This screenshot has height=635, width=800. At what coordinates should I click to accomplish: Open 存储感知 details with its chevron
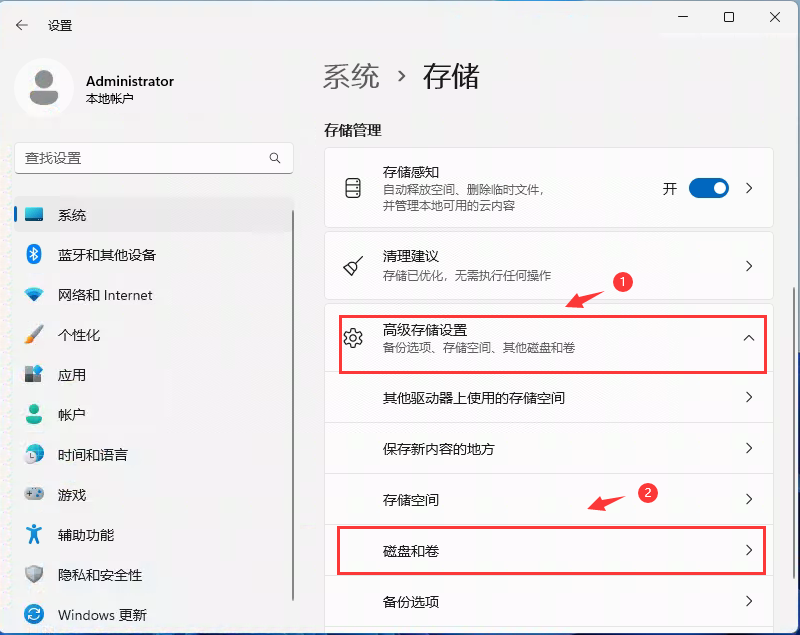(749, 188)
